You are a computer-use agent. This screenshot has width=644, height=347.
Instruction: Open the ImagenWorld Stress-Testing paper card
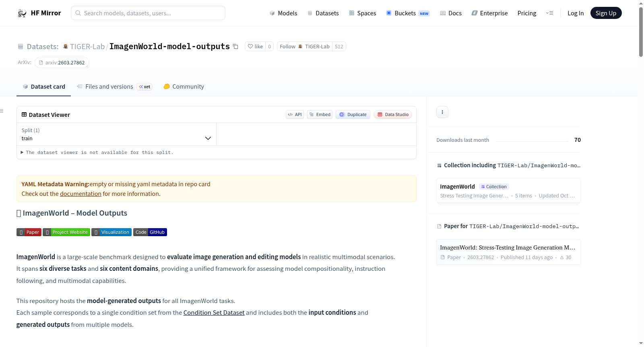pyautogui.click(x=508, y=252)
